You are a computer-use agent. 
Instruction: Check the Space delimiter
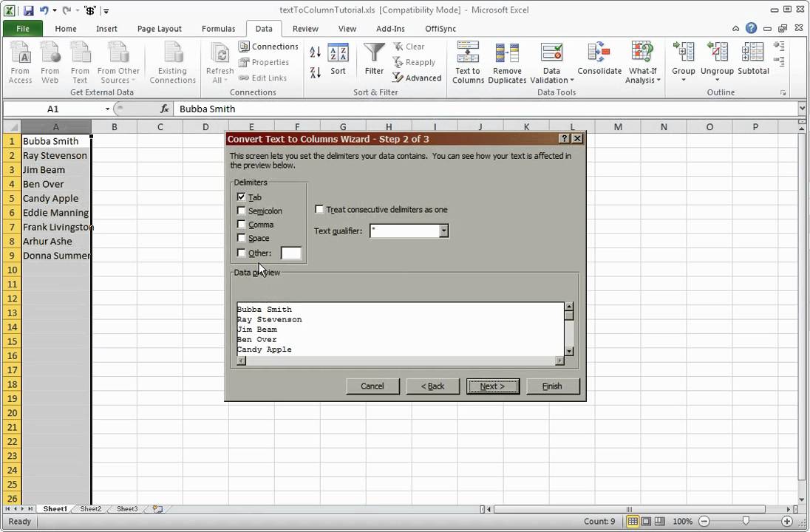[x=241, y=238]
